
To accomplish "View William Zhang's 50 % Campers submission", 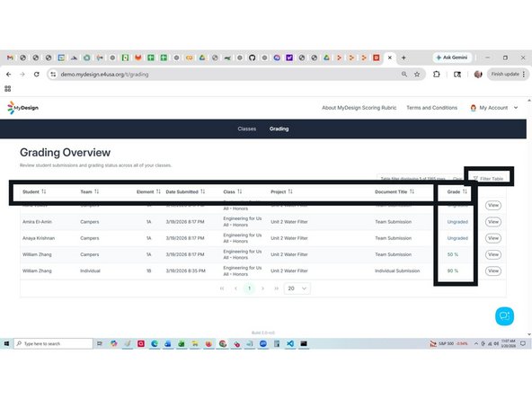I will click(x=493, y=254).
